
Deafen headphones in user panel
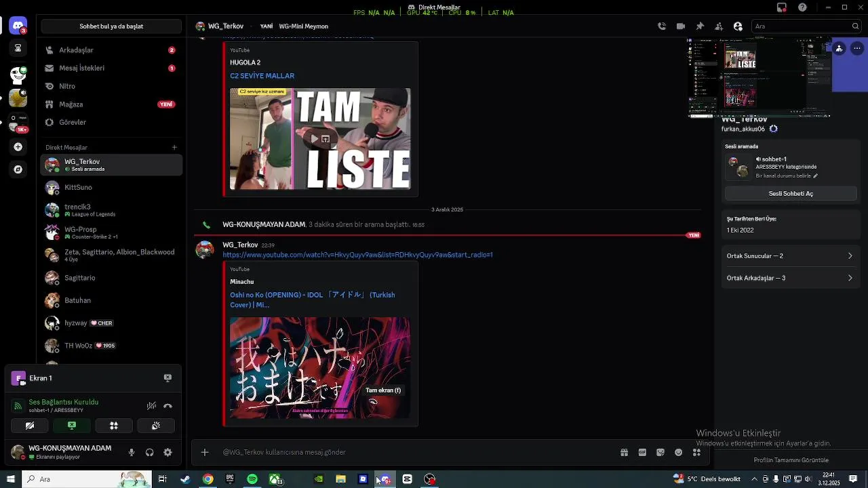click(x=149, y=452)
